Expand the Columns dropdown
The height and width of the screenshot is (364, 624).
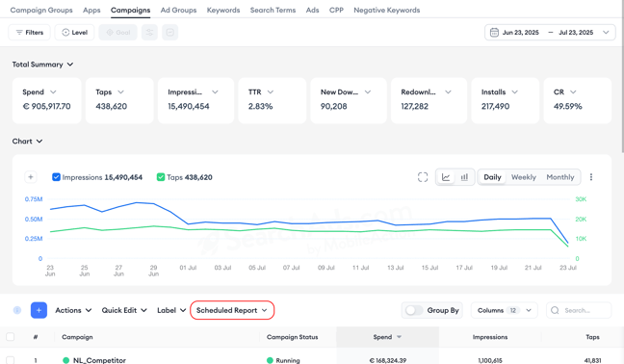(x=505, y=310)
